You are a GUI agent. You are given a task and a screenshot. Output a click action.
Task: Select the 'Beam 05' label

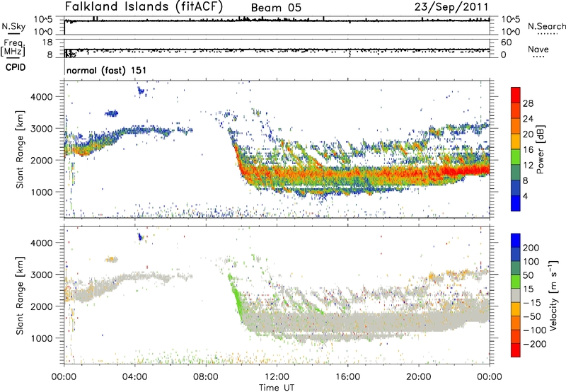(276, 8)
